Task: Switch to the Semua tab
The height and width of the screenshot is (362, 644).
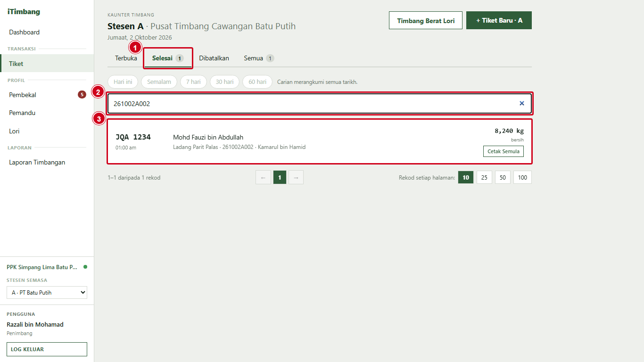Action: point(259,58)
